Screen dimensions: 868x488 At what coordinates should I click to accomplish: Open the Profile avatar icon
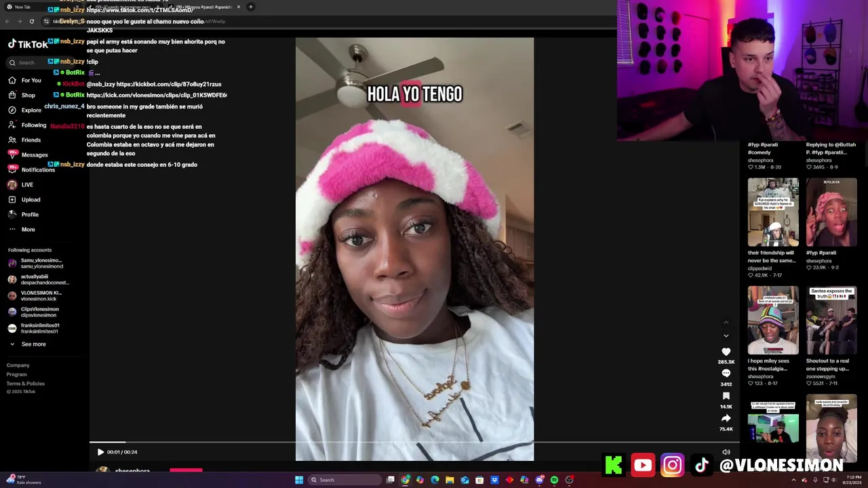(x=12, y=214)
